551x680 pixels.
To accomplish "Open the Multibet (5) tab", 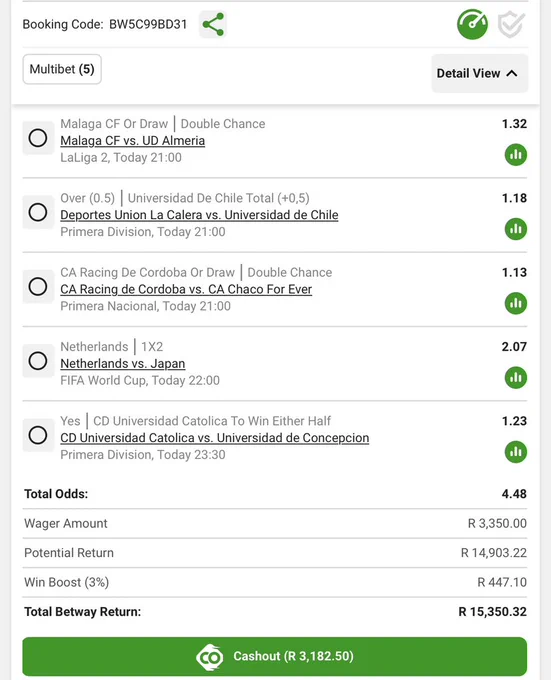I will tap(62, 69).
